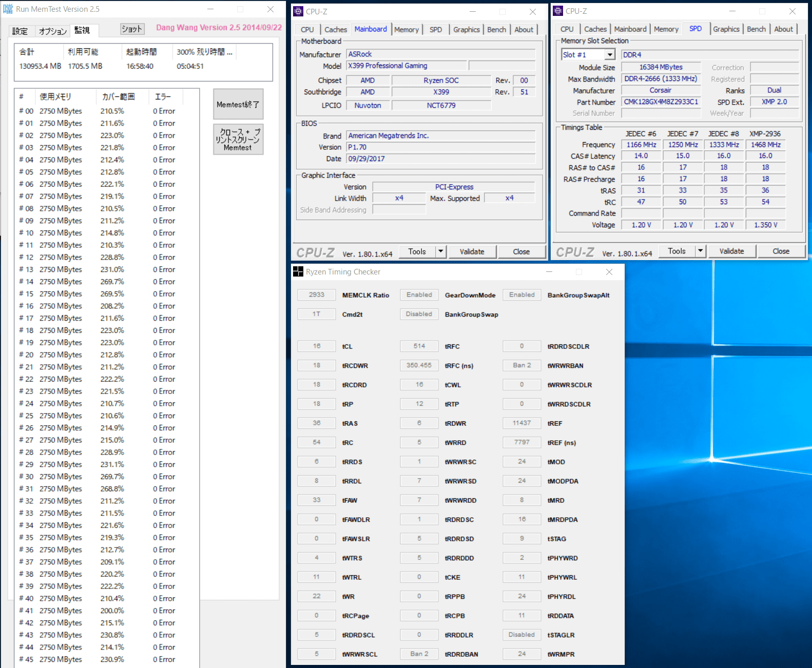Click the Mainboard CPU-Z window title icon
812x668 pixels.
point(298,11)
